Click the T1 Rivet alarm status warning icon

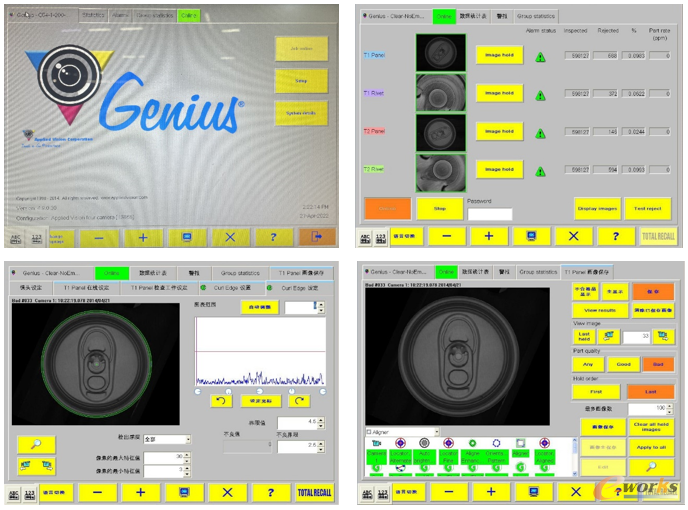point(541,95)
